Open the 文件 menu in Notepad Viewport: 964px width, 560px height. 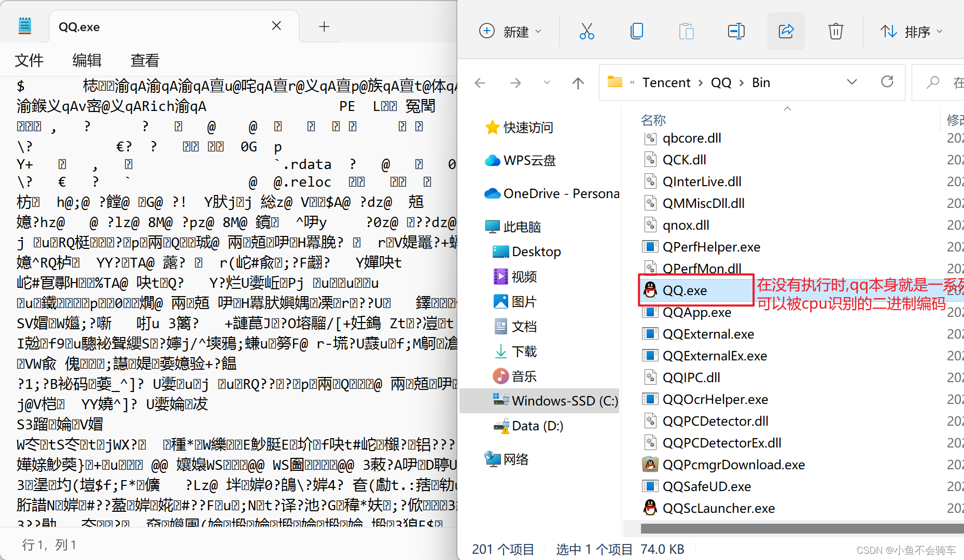click(x=29, y=61)
